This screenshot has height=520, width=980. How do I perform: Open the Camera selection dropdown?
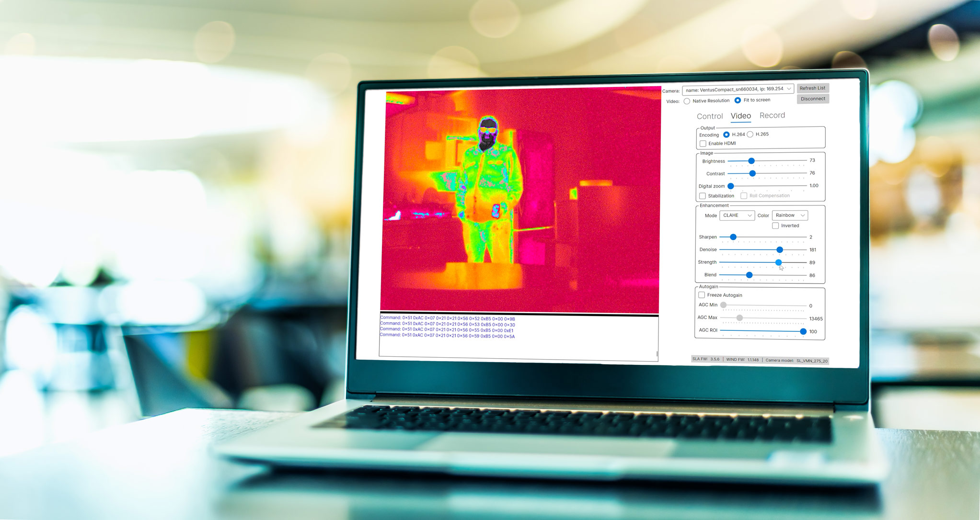click(738, 89)
